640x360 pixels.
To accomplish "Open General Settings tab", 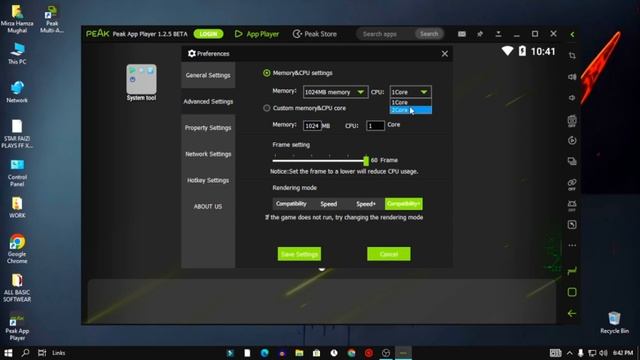I will tap(208, 75).
